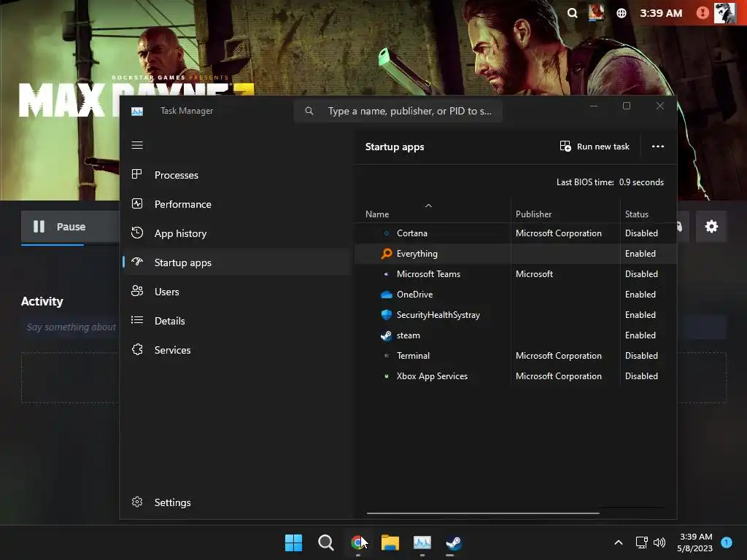Viewport: 747px width, 560px height.
Task: Click the steam app icon in list
Action: pyautogui.click(x=387, y=335)
